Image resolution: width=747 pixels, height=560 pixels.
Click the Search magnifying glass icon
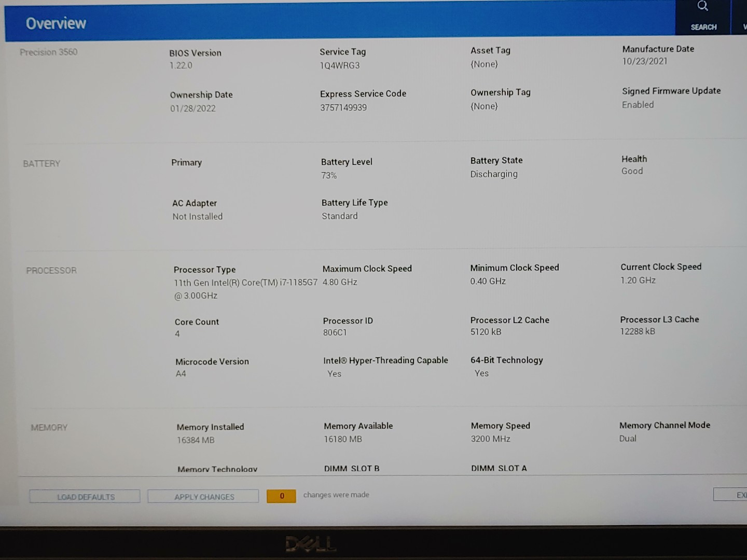click(702, 7)
